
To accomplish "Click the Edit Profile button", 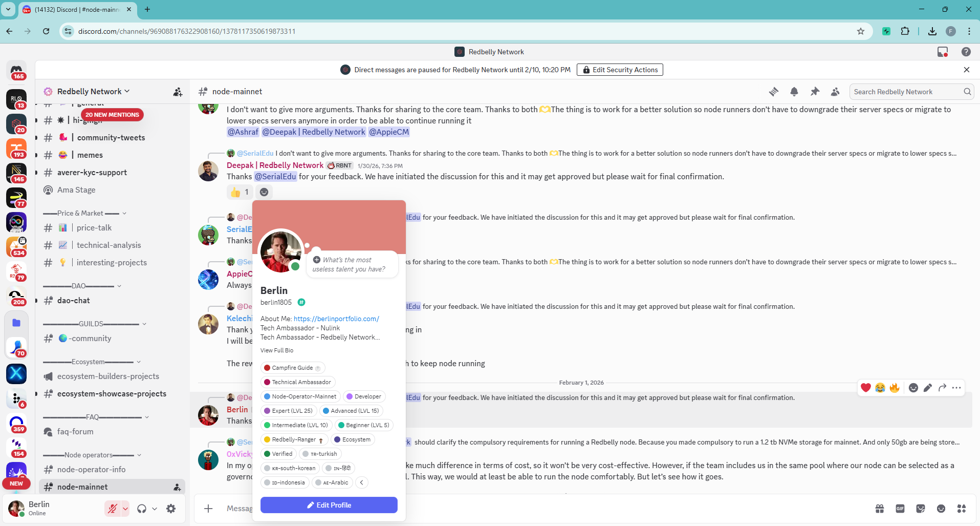I will click(x=329, y=505).
